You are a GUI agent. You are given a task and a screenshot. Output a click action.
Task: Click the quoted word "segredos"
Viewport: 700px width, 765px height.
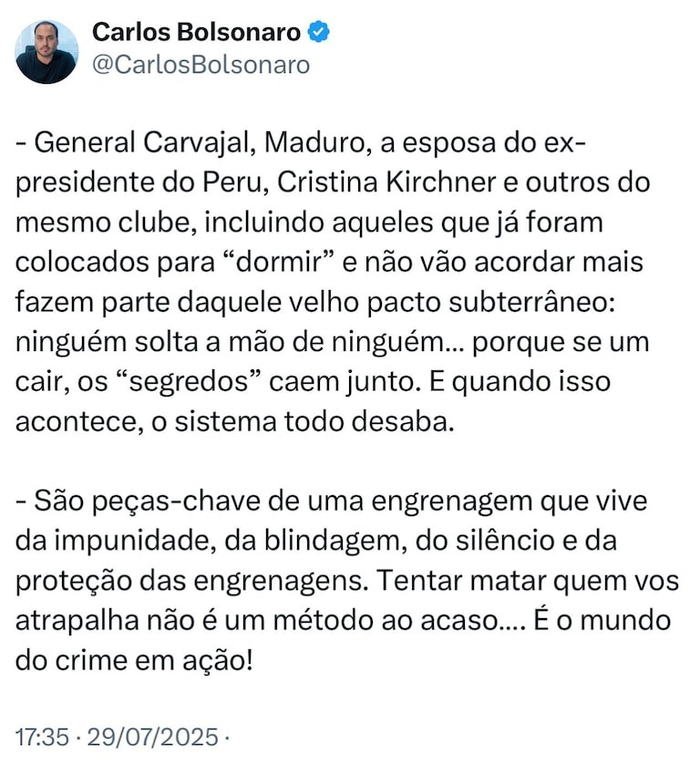[189, 382]
